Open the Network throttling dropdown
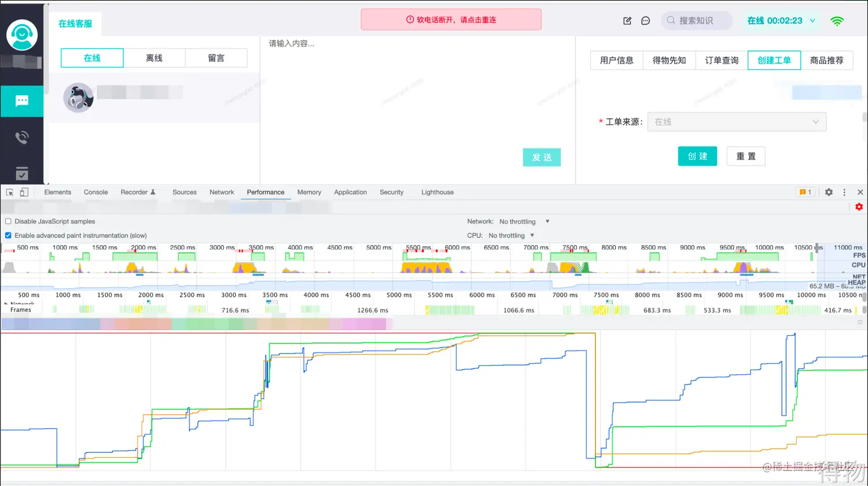868x486 pixels. 525,221
